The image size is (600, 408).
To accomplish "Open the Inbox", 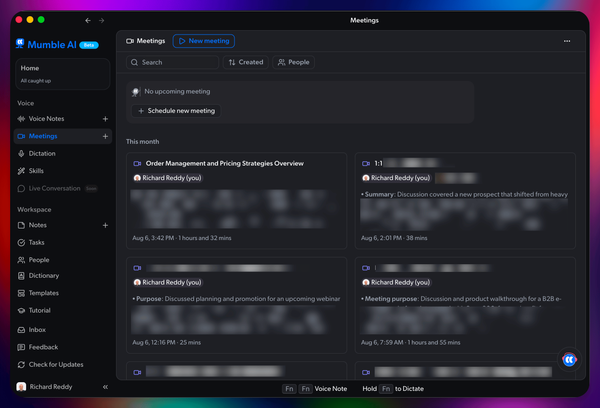I will coord(37,330).
